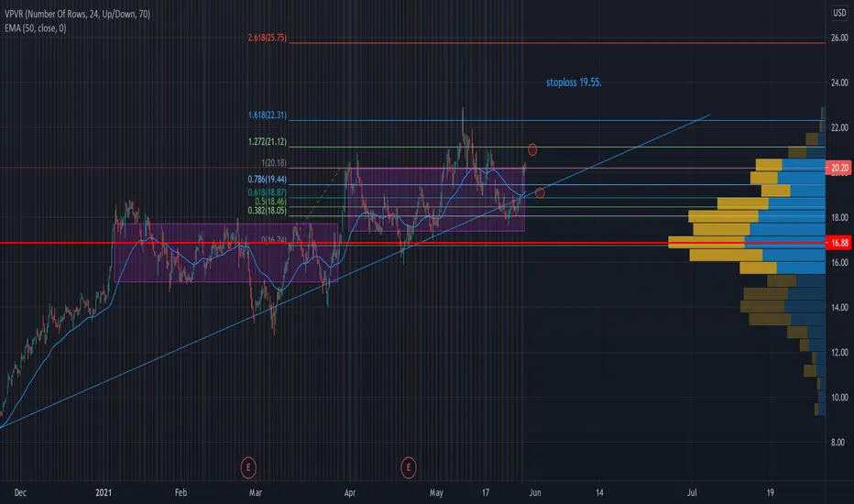Click the 1(20.18) Fibonacci label

pos(274,163)
